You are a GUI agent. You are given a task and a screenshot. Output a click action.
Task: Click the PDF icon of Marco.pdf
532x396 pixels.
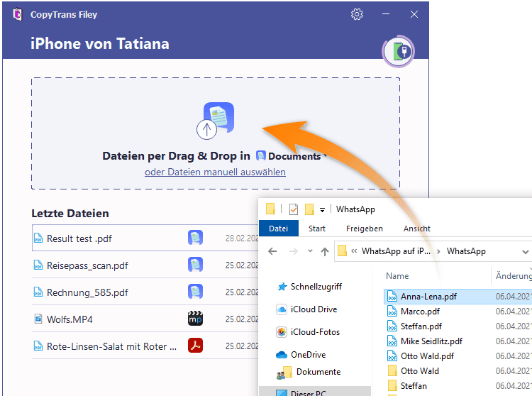[392, 312]
